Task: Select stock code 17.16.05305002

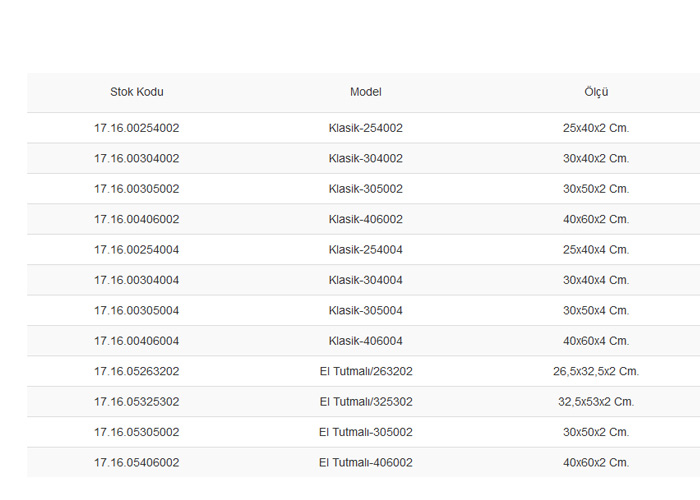Action: 137,432
